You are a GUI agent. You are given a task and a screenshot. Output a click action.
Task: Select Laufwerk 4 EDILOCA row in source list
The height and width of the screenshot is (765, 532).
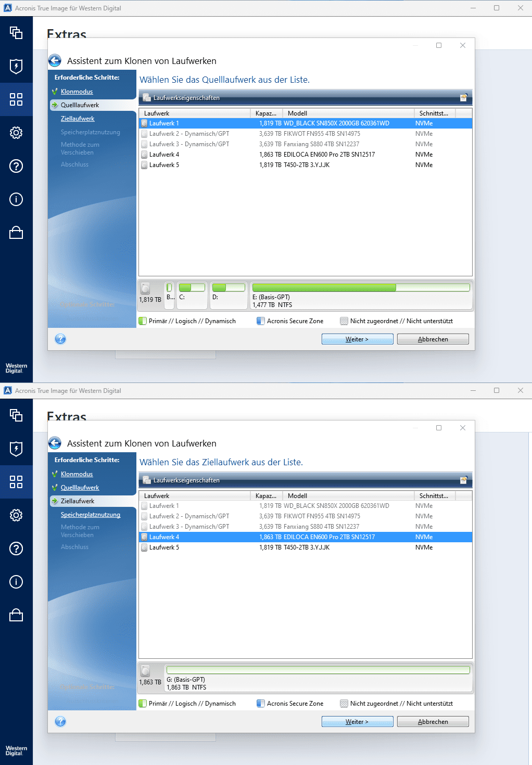306,155
